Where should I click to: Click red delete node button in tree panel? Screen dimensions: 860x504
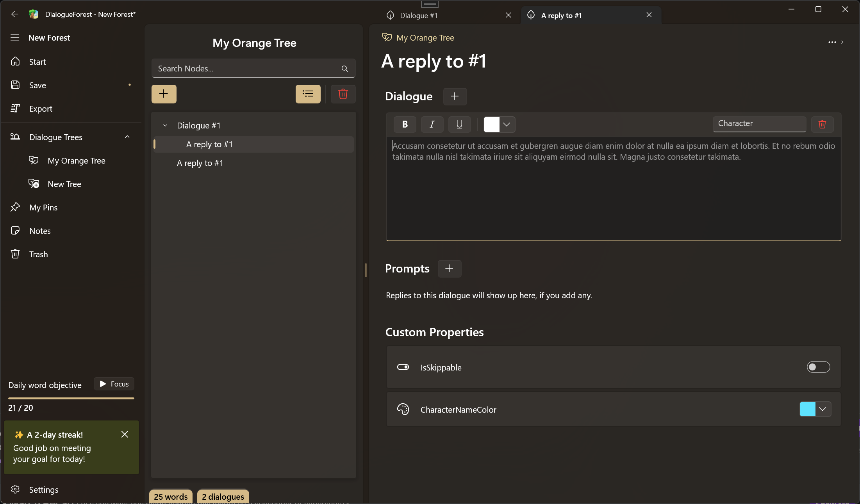pyautogui.click(x=343, y=94)
